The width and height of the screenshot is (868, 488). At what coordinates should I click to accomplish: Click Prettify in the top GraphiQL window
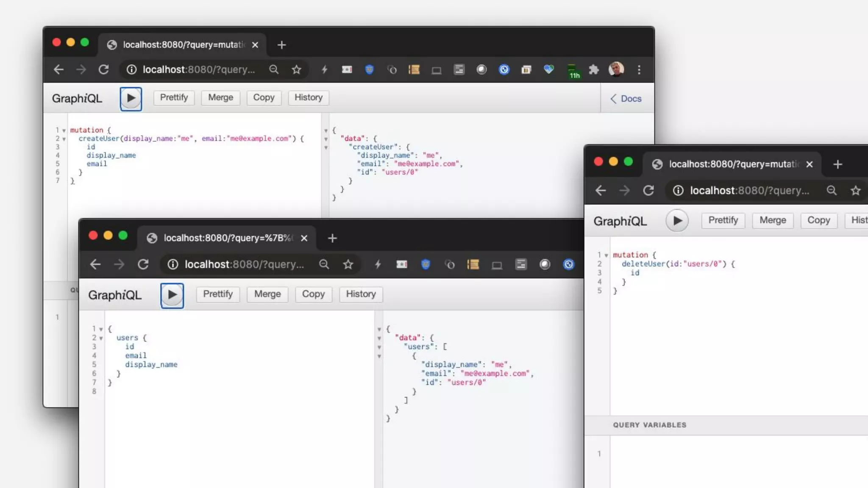point(174,98)
